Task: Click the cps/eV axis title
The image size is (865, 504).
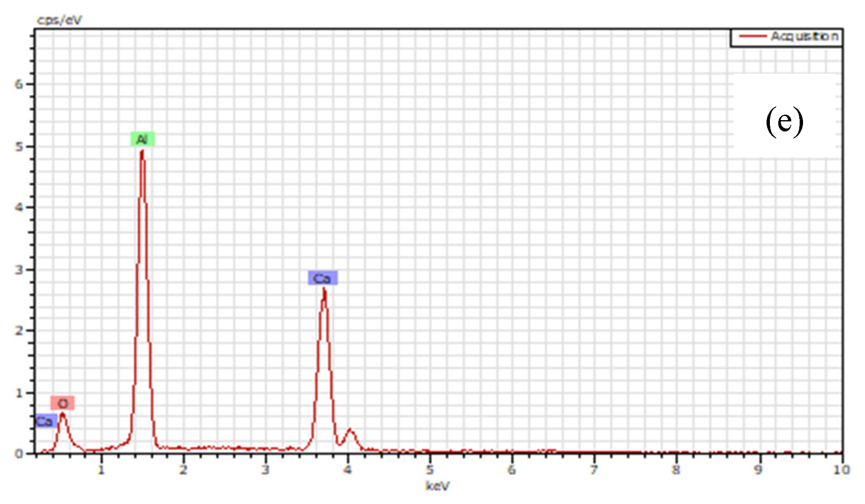Action: click(59, 20)
